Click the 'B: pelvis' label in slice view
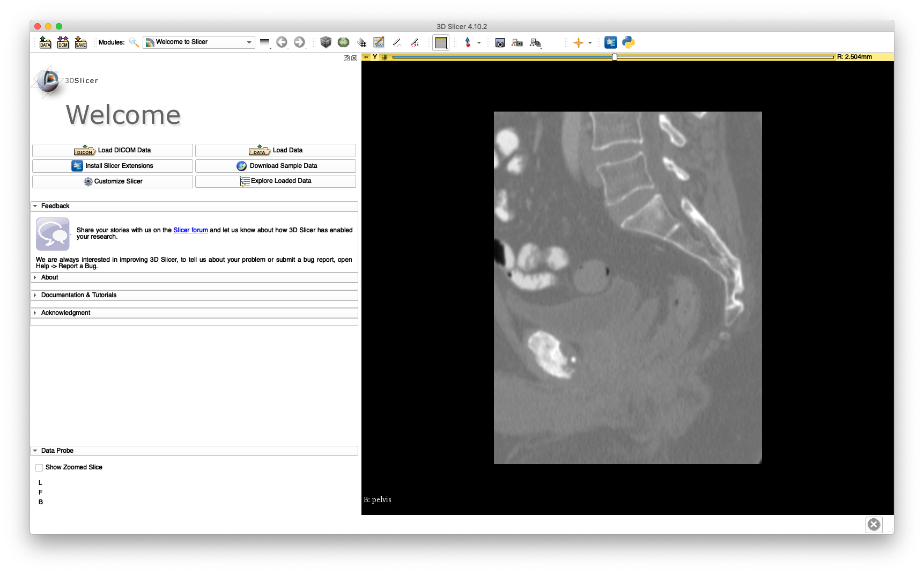 coord(378,500)
